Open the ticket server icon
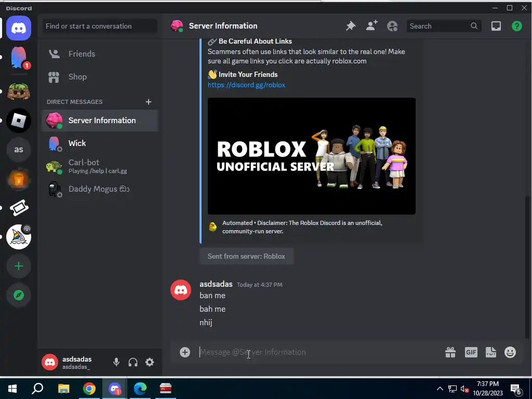The image size is (532, 399). click(19, 208)
